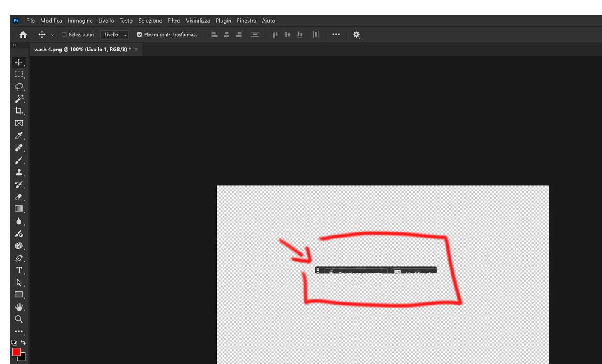Select the Horizontal Type tool
The height and width of the screenshot is (364, 602).
tap(19, 270)
